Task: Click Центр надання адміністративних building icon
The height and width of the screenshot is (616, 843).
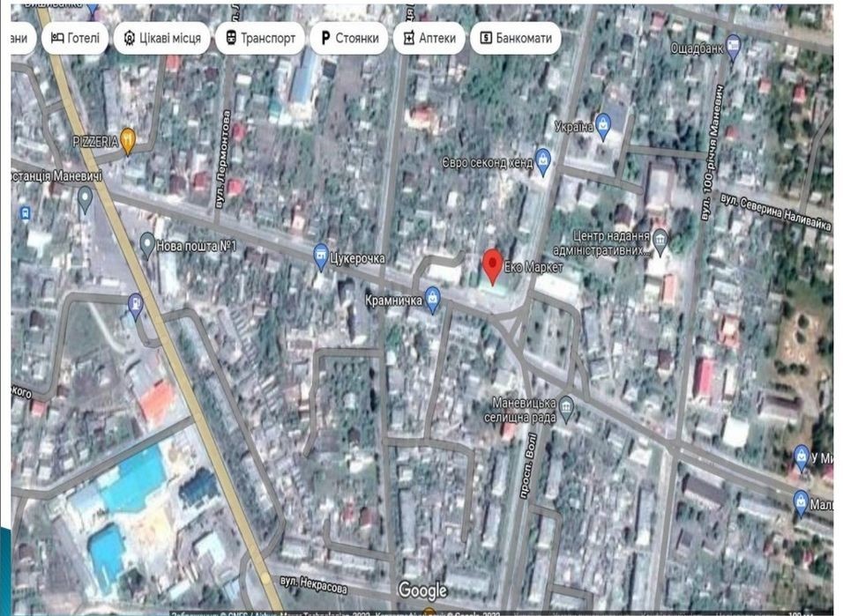Action: click(x=660, y=243)
